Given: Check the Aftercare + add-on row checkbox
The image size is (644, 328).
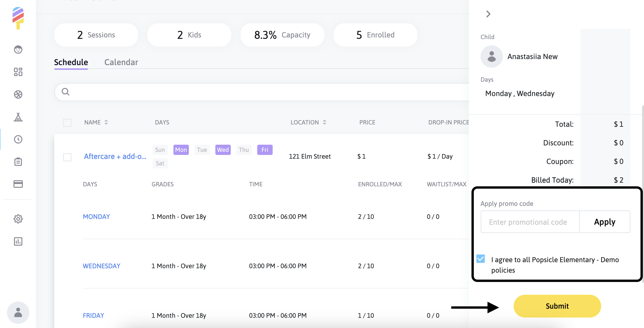Looking at the screenshot, I should tap(67, 157).
